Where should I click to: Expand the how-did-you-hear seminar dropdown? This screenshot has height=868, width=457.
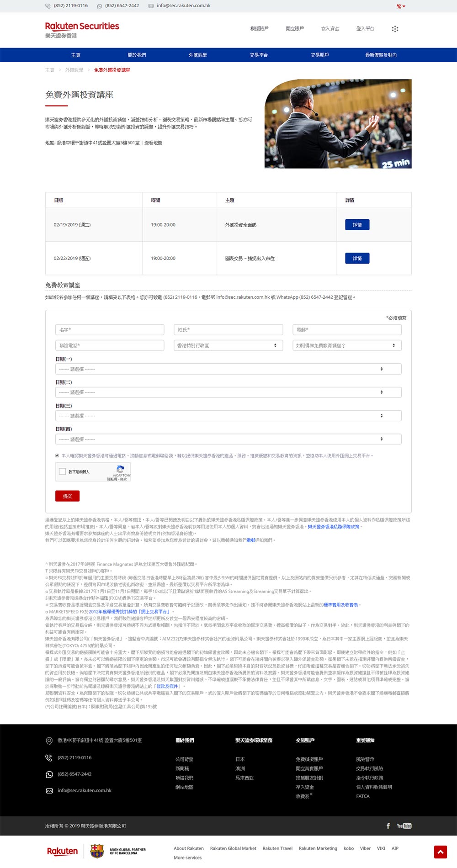point(346,345)
